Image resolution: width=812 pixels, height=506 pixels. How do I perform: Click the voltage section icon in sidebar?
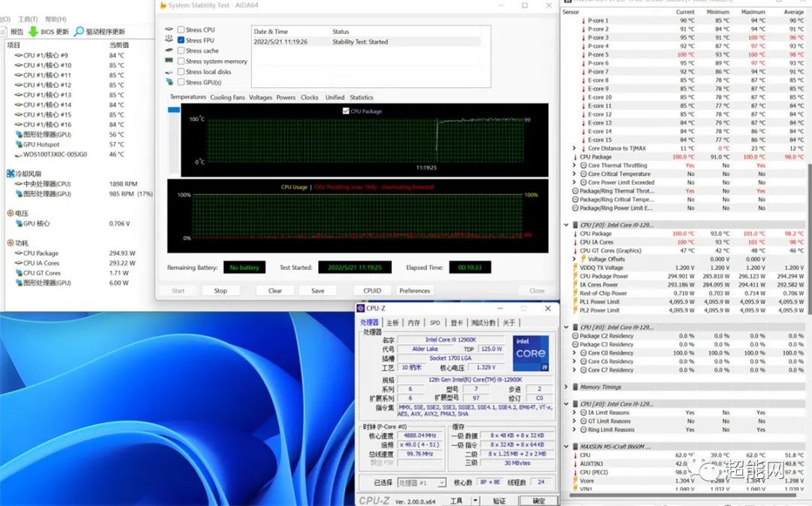click(x=11, y=214)
